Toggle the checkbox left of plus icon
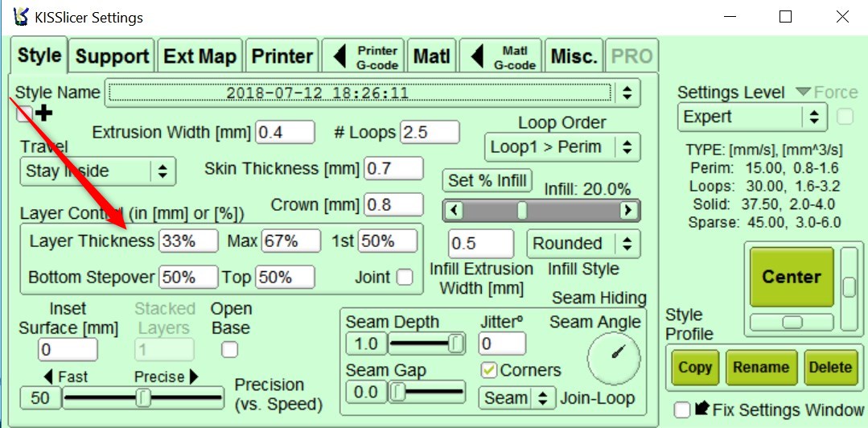868x428 pixels. point(24,114)
